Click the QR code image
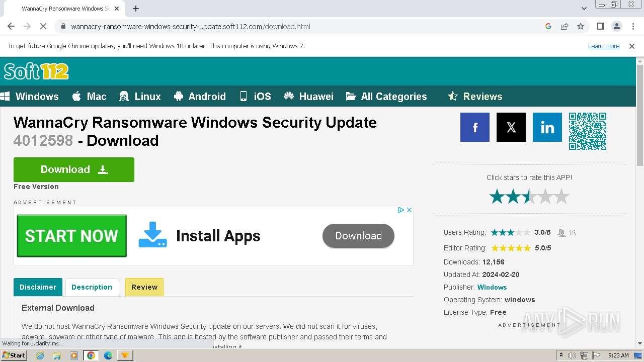The height and width of the screenshot is (362, 644). pyautogui.click(x=588, y=131)
